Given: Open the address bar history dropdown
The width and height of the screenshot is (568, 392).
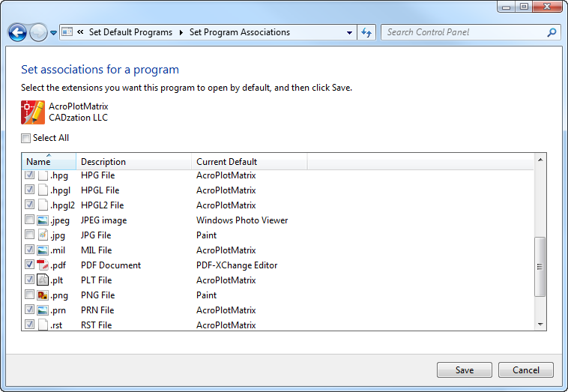Looking at the screenshot, I should click(x=349, y=33).
